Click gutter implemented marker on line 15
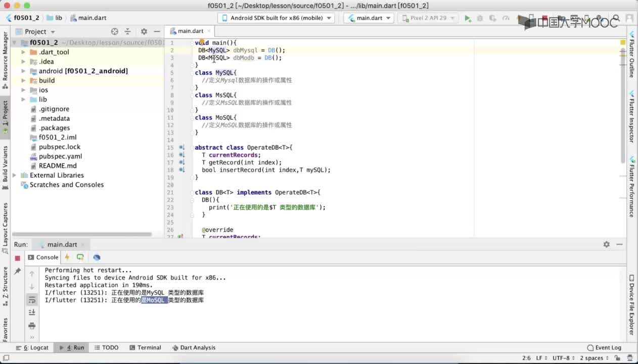Viewport: 638px width, 364px height. click(x=181, y=148)
